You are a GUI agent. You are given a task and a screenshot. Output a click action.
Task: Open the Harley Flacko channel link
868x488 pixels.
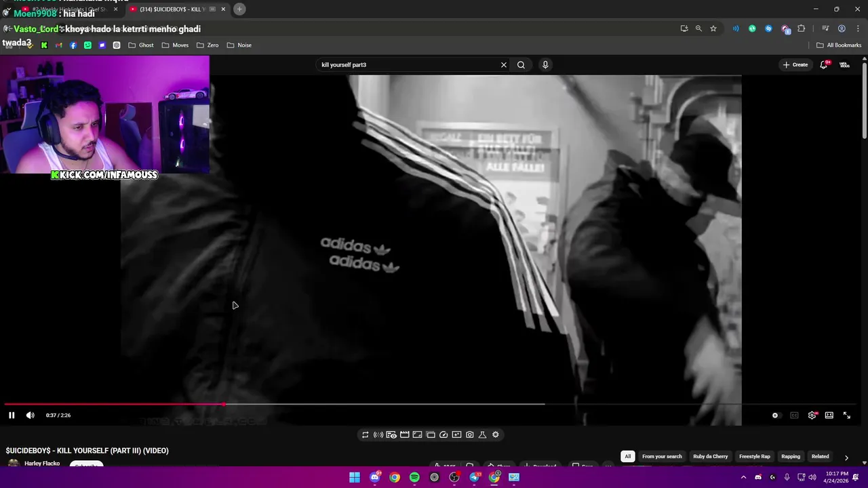coord(42,464)
